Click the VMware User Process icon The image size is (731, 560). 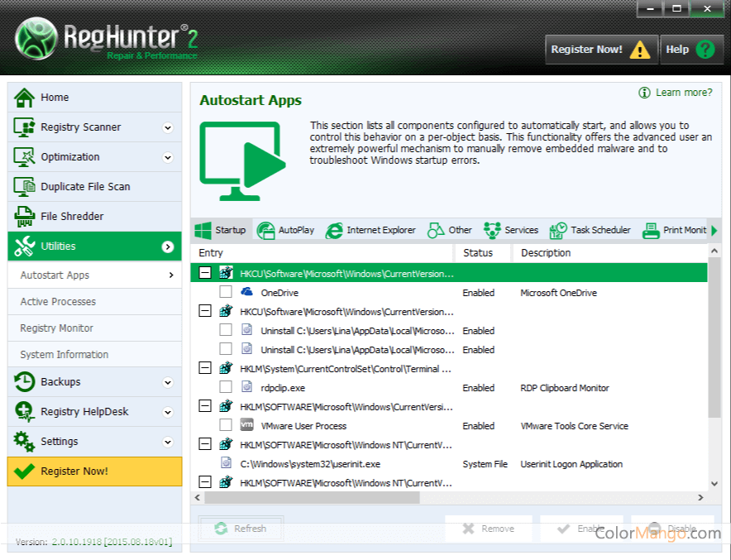tap(246, 425)
